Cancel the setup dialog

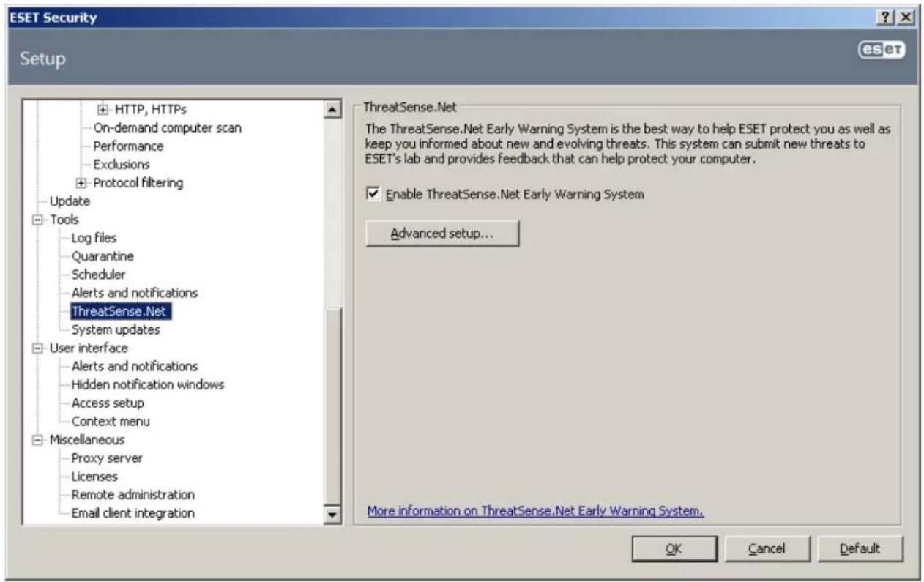tap(767, 548)
